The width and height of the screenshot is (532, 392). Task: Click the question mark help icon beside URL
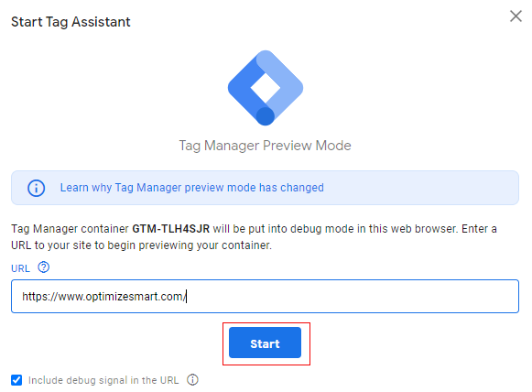[43, 267]
